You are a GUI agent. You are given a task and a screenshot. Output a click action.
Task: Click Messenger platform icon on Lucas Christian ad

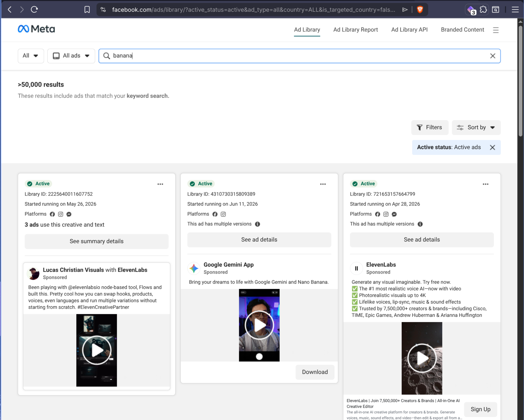pyautogui.click(x=69, y=214)
